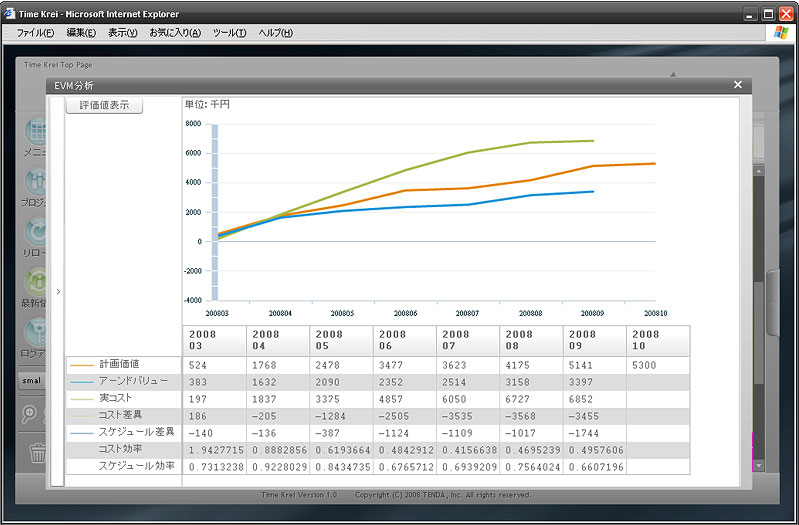This screenshot has width=799, height=525.
Task: Open the ファイル(F) menu
Action: pyautogui.click(x=35, y=33)
